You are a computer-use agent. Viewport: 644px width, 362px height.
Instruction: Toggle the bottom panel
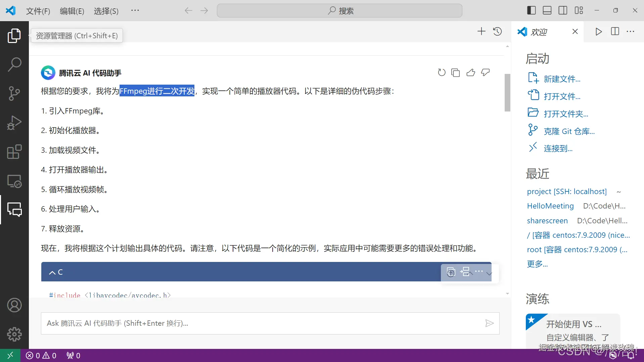[x=547, y=10]
